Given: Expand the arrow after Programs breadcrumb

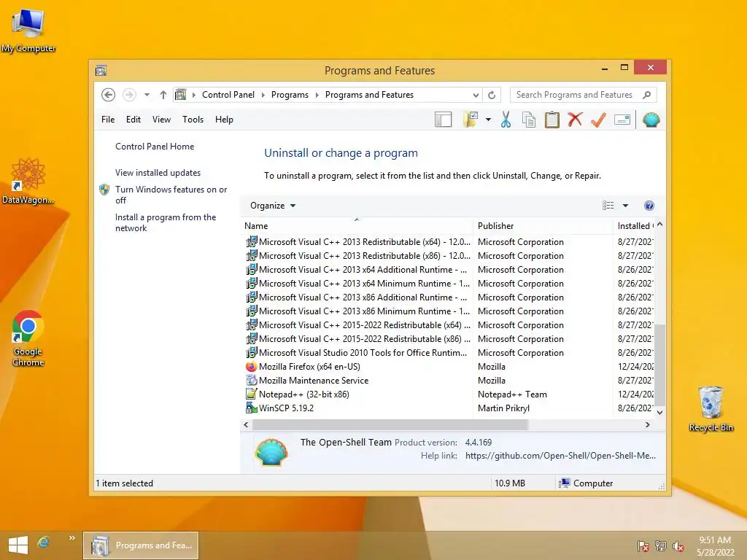Looking at the screenshot, I should pos(317,95).
